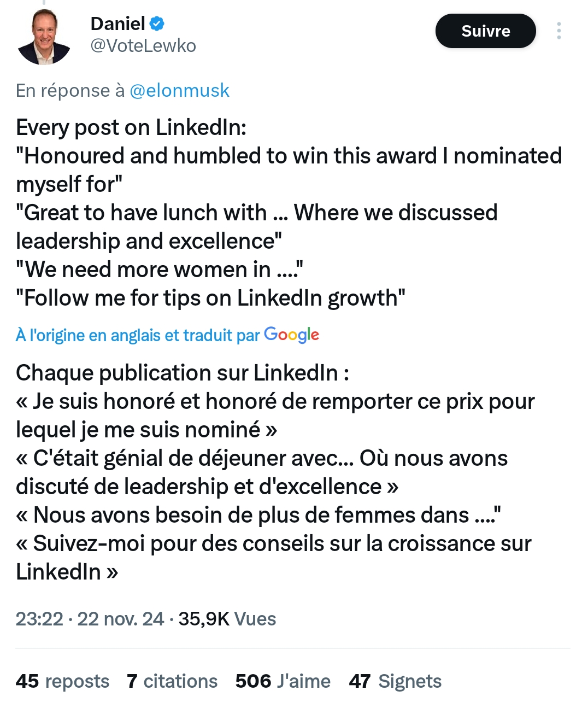Open the Daniel display name profile link
This screenshot has width=588, height=708.
117,24
